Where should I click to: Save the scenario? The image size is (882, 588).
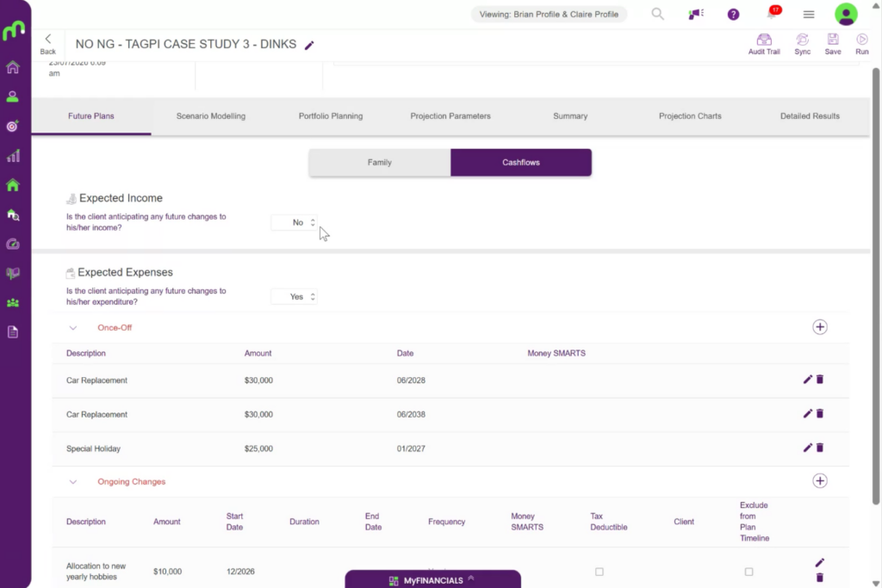(833, 44)
